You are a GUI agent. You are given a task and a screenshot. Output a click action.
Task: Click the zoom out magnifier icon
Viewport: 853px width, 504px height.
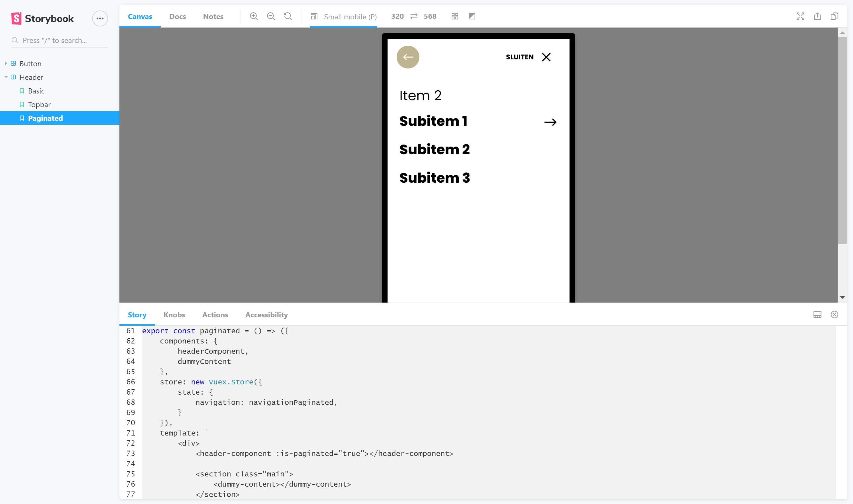271,16
